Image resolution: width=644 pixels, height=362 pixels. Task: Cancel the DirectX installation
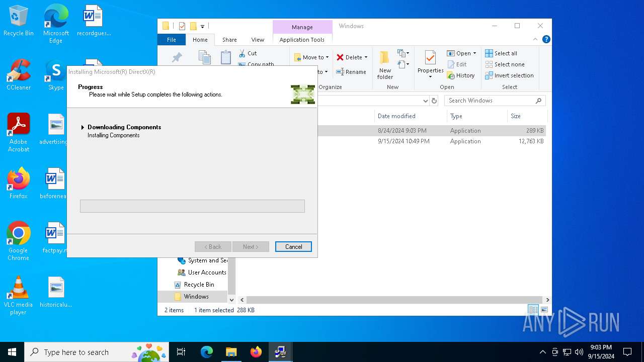pos(293,247)
